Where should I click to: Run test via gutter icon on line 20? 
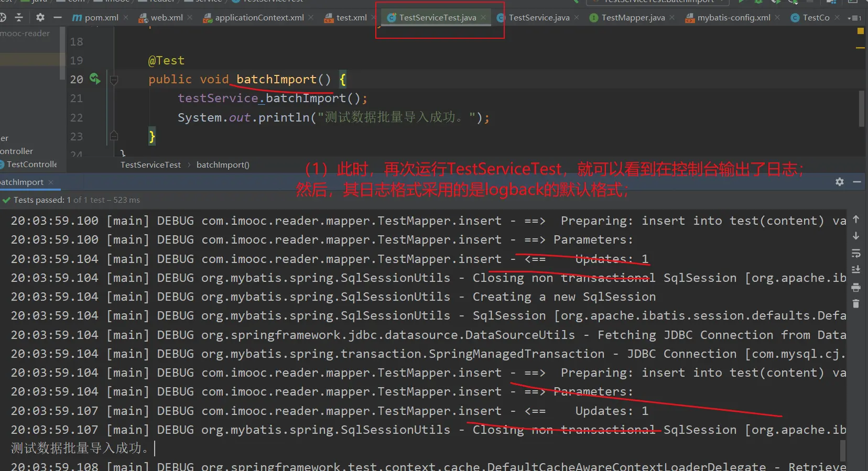coord(94,79)
